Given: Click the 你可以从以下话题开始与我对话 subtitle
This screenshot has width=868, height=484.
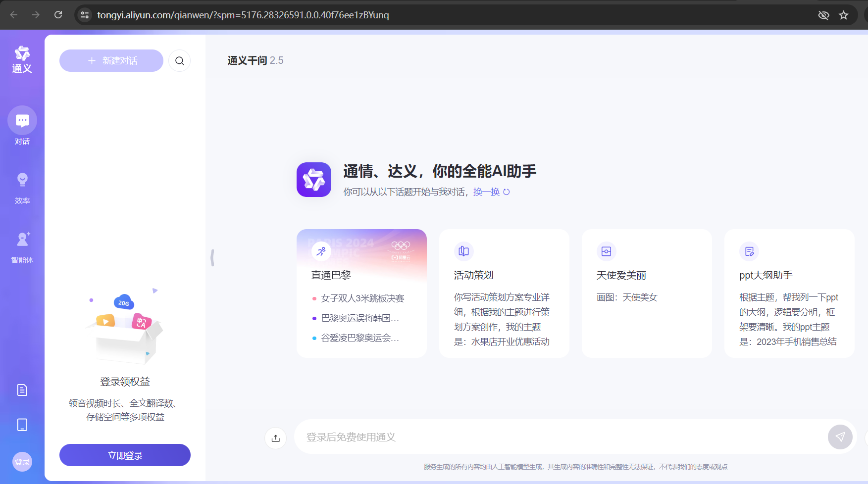Looking at the screenshot, I should click(x=404, y=192).
